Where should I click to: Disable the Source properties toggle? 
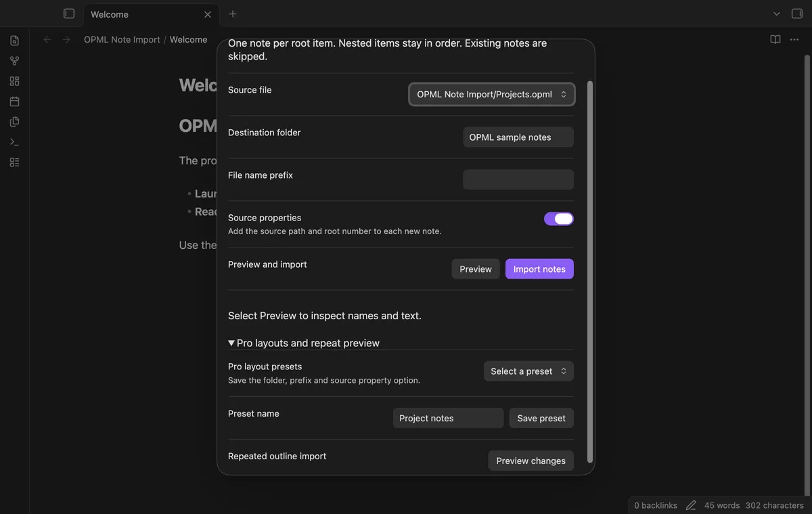pos(559,218)
